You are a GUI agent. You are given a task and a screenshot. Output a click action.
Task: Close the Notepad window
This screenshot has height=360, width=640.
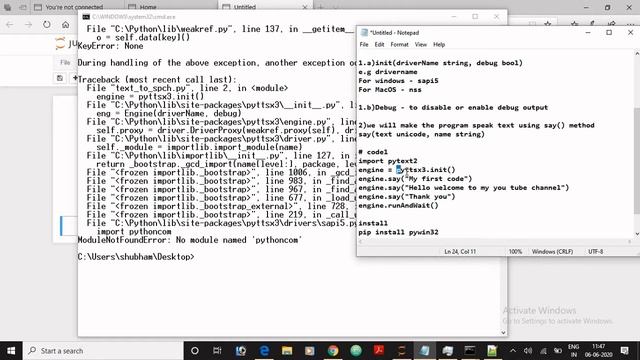click(630, 33)
